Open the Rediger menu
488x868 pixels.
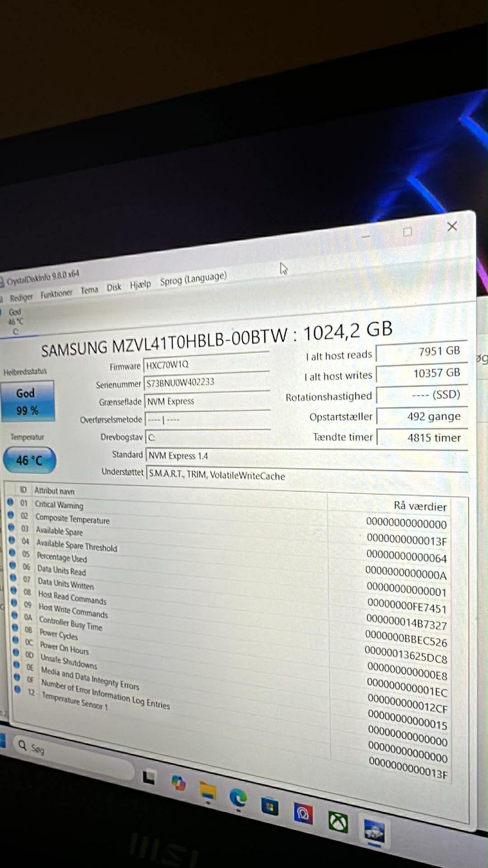pos(21,297)
